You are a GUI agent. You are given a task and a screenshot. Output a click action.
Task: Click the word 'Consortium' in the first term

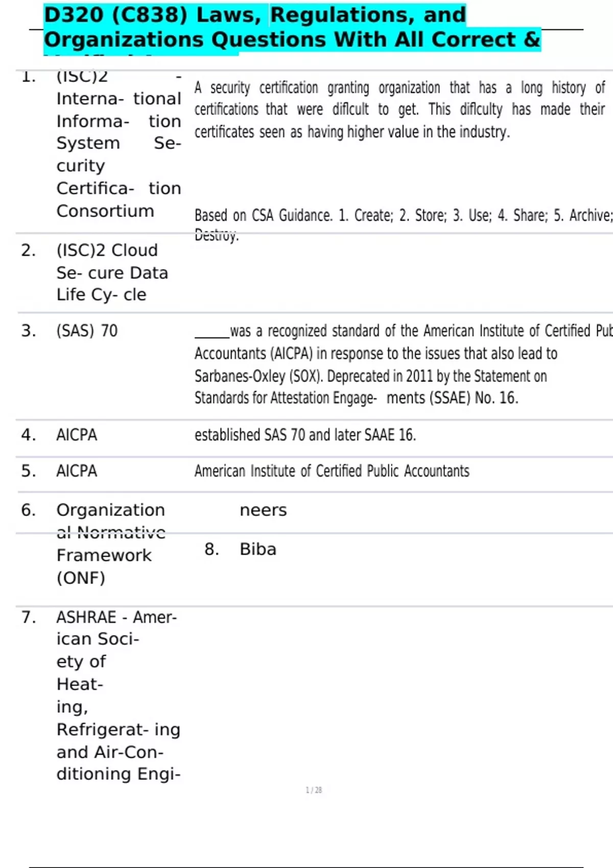pos(105,211)
